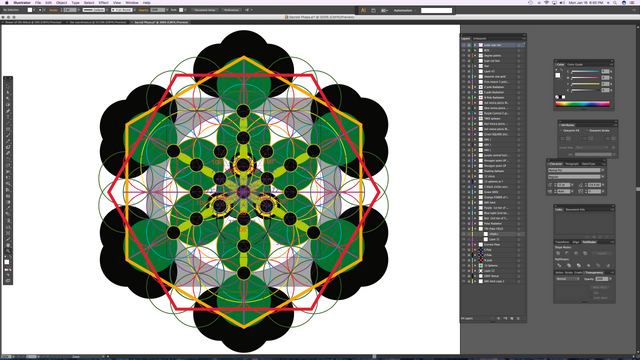640x360 pixels.
Task: Expand the N Pole Radiation layer
Action: coord(475,98)
